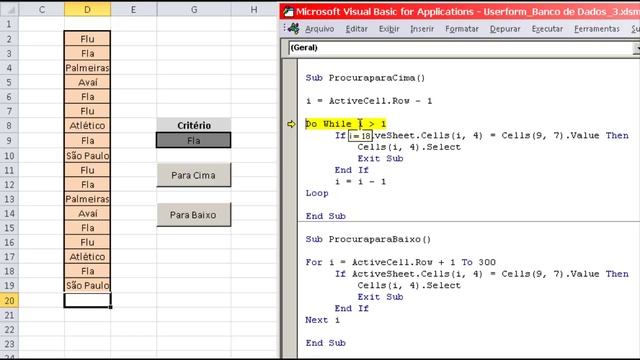
Task: Click the i = ActiveCell.Row - 1 line
Action: [369, 101]
